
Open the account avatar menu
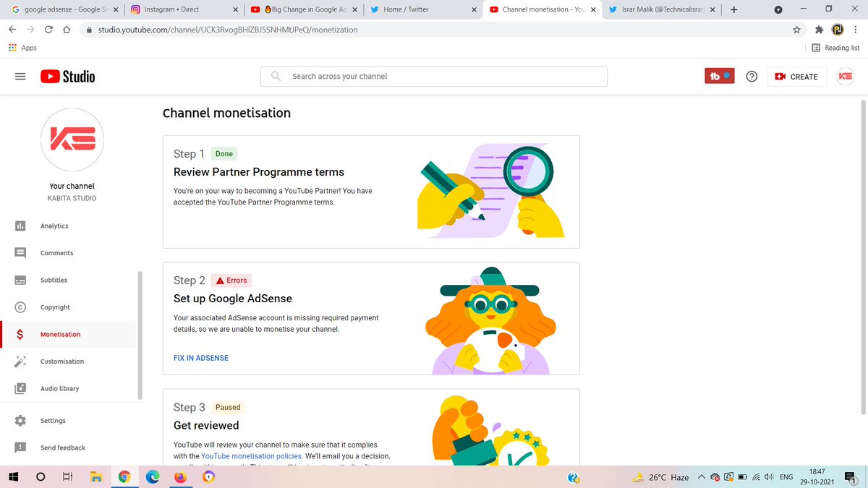pos(845,77)
